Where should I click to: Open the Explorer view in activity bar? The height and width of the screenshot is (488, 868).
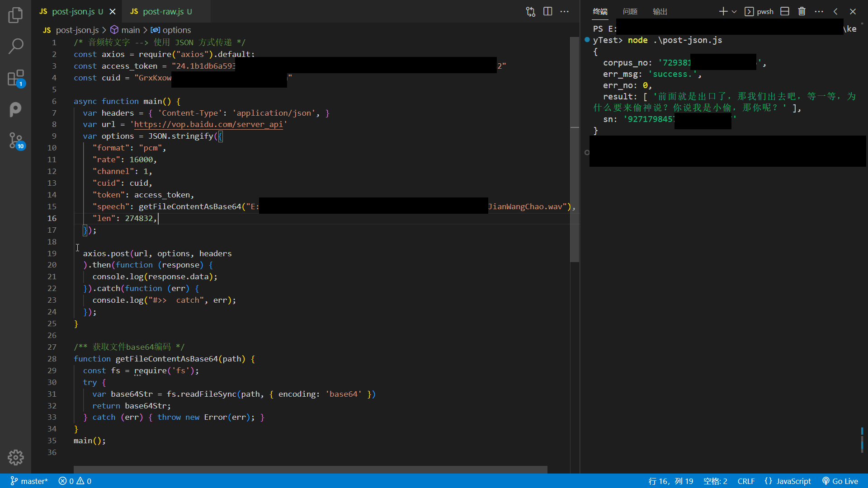pyautogui.click(x=15, y=15)
